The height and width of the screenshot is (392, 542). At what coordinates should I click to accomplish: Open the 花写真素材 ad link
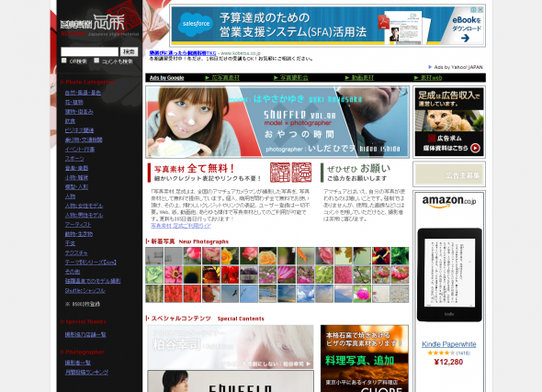click(x=222, y=78)
